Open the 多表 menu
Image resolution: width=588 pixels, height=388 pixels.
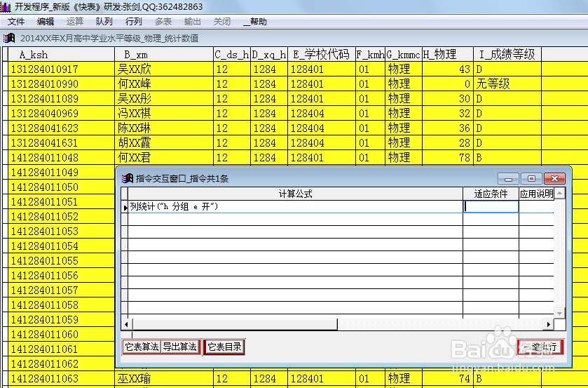click(x=163, y=22)
